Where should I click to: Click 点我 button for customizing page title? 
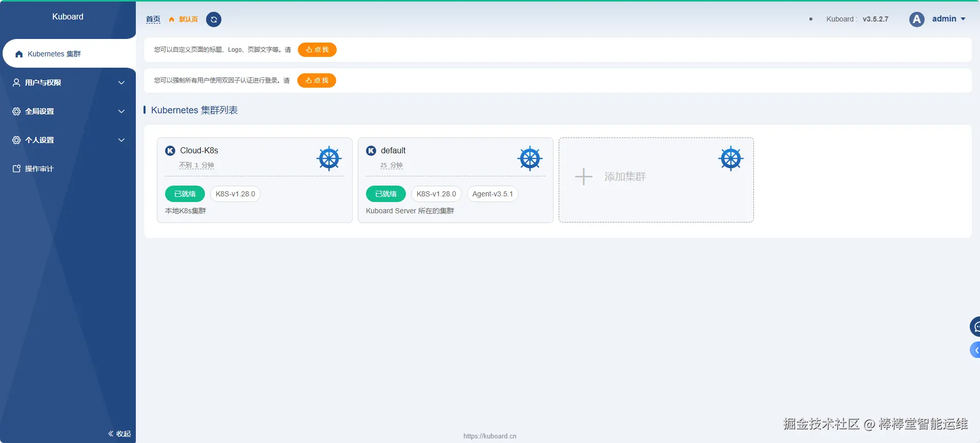[317, 50]
